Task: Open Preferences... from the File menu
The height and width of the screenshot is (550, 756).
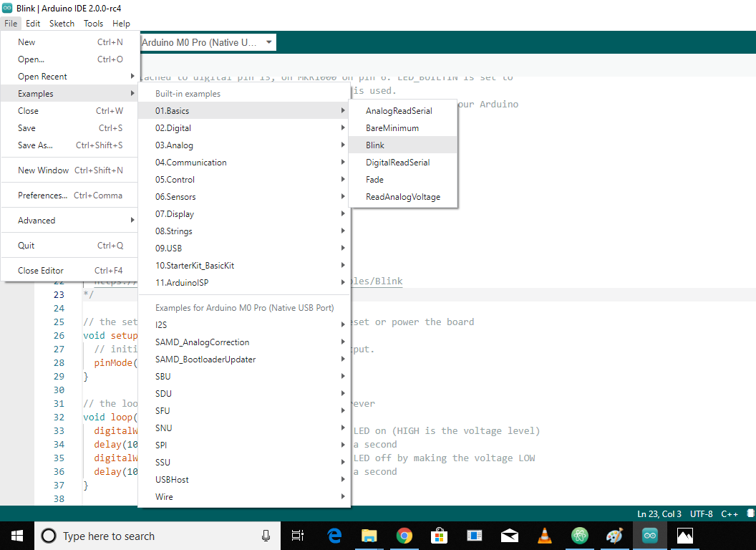Action: point(70,196)
